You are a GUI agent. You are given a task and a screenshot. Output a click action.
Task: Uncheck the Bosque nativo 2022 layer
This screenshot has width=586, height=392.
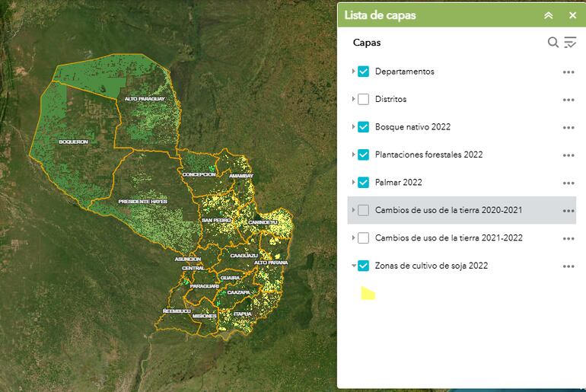pyautogui.click(x=363, y=127)
